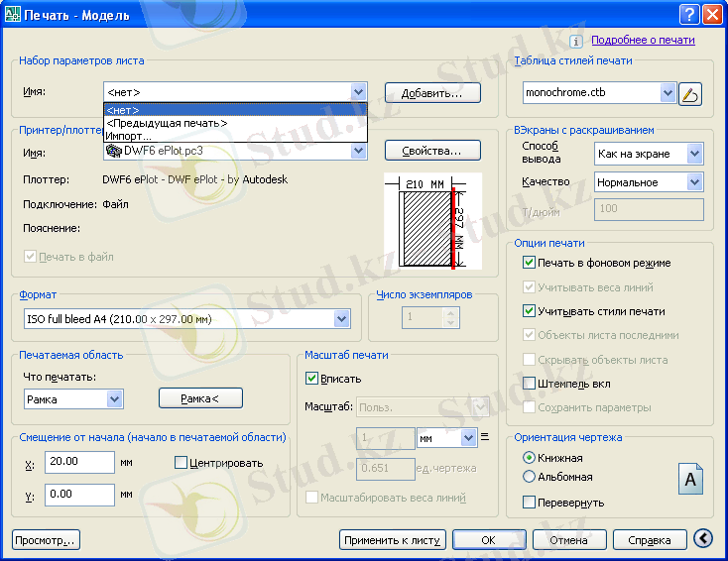This screenshot has width=728, height=561.
Task: Uncheck the Вписать scale checkbox
Action: pyautogui.click(x=312, y=379)
